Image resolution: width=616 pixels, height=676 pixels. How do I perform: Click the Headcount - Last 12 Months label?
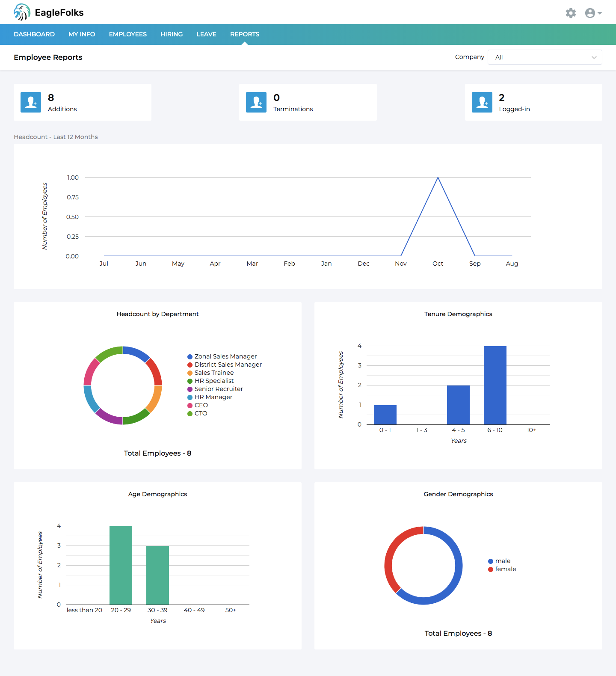(x=56, y=137)
